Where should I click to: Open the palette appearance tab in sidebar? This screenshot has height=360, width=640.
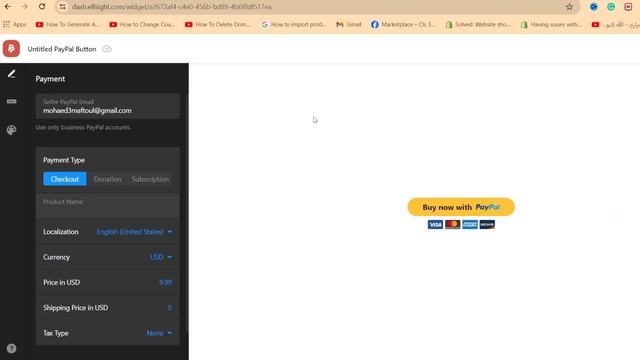coord(11,130)
